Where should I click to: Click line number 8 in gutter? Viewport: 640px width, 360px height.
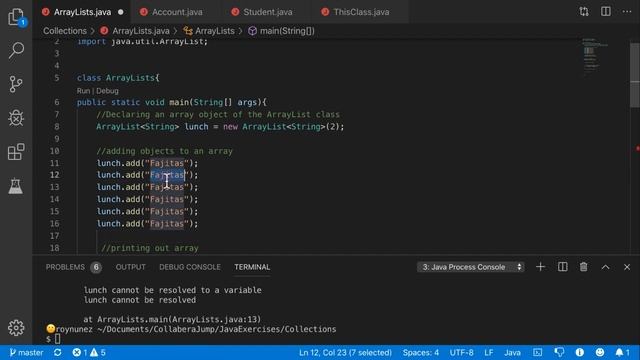[56, 127]
